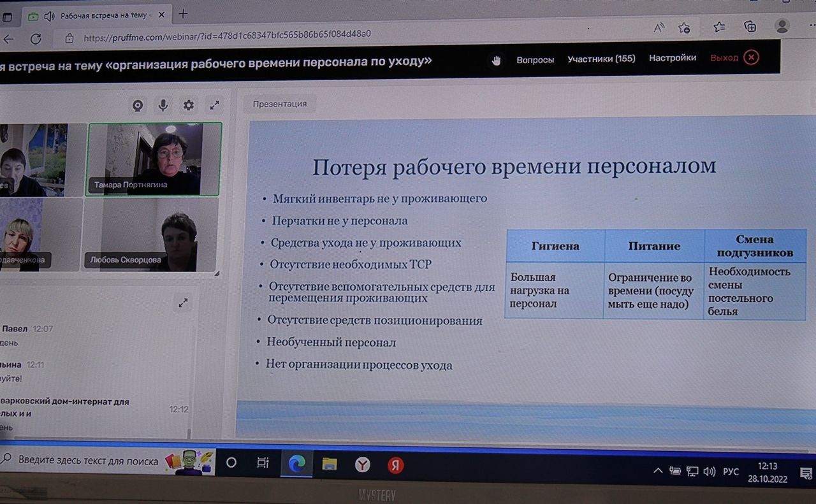
Task: Select the Презентация tab
Action: point(279,104)
